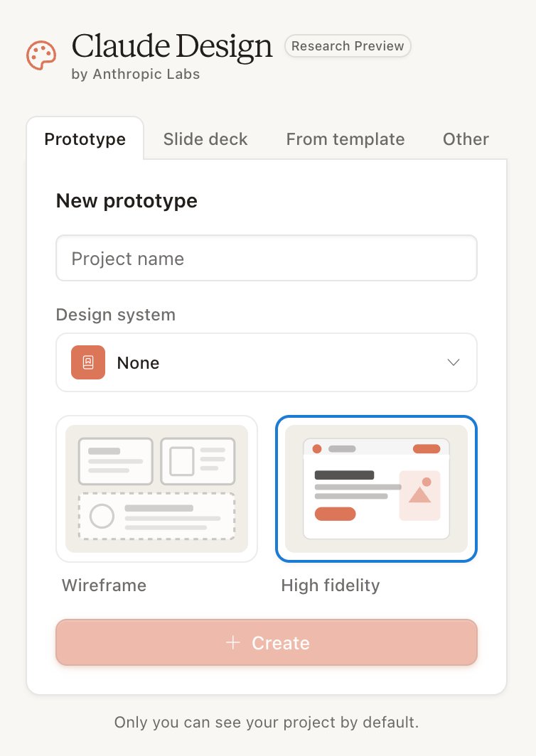The width and height of the screenshot is (536, 756).
Task: Click the orange design system book icon
Action: [x=88, y=362]
